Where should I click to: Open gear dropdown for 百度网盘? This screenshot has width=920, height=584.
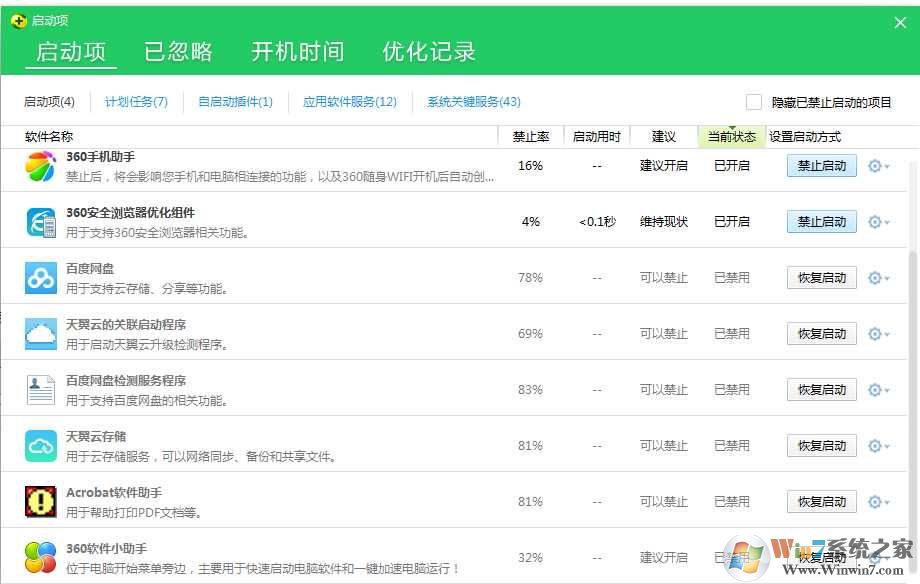tap(878, 278)
